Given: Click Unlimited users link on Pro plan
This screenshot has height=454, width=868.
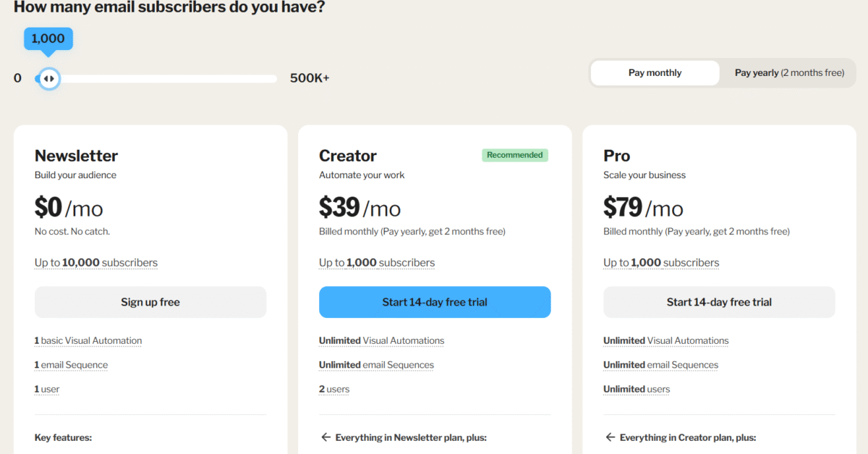Looking at the screenshot, I should click(636, 389).
